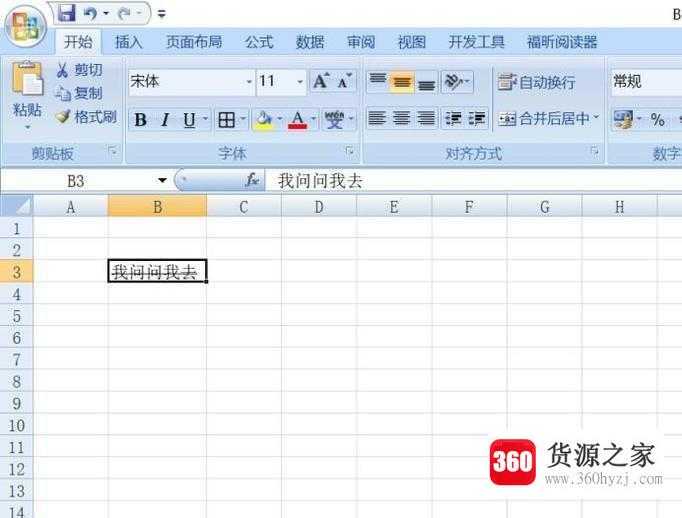Align text left
The image size is (682, 518).
coord(378,118)
